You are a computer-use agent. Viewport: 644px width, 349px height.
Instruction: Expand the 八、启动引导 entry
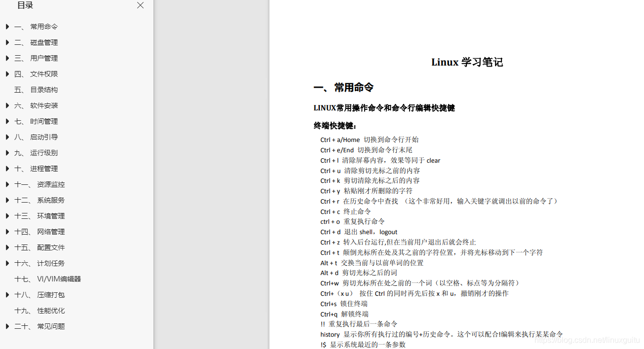[x=7, y=137]
